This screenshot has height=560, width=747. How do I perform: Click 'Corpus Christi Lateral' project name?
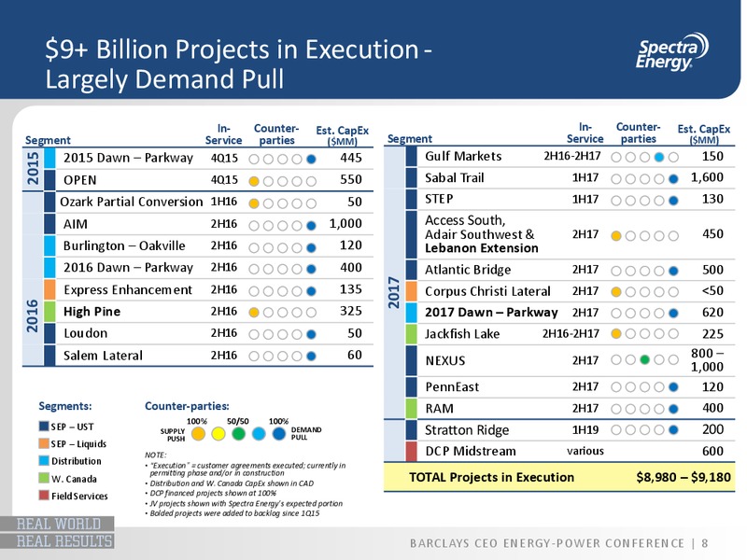pos(487,291)
